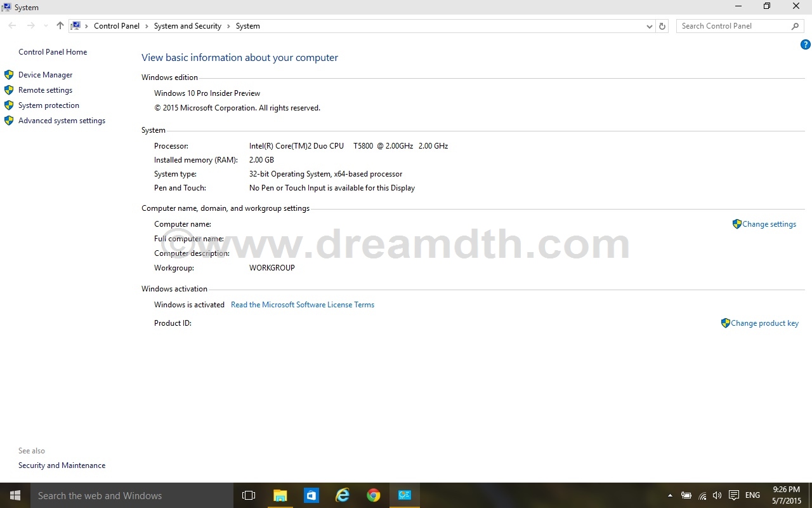812x508 pixels.
Task: Click the Back navigation arrow
Action: [x=12, y=26]
